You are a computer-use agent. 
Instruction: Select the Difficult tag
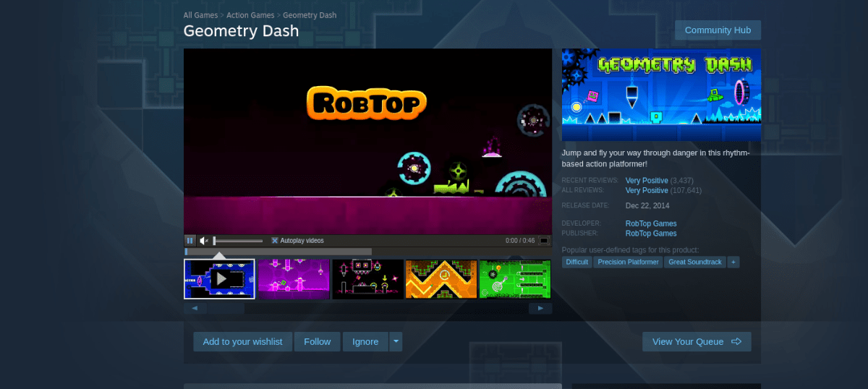tap(577, 262)
